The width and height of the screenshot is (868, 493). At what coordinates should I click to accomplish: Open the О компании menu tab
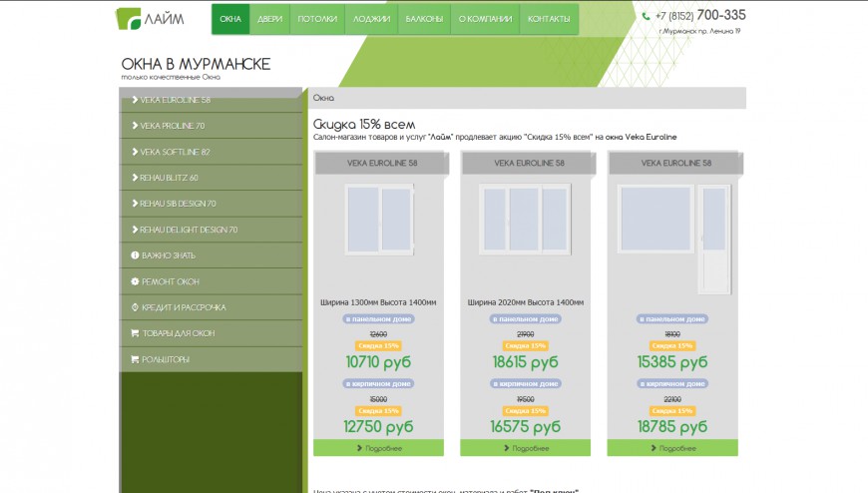485,19
